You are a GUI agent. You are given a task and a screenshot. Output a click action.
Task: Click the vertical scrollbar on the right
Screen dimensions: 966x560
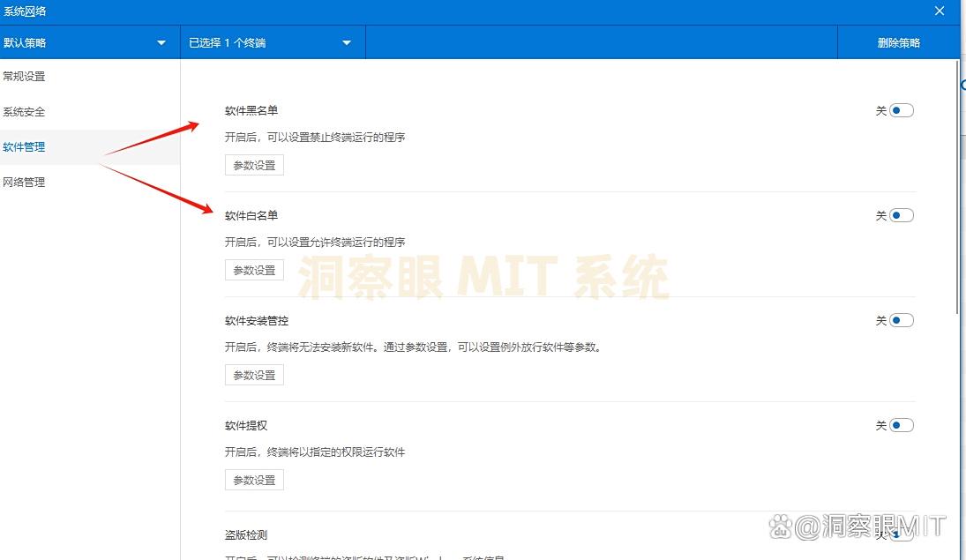[957, 185]
